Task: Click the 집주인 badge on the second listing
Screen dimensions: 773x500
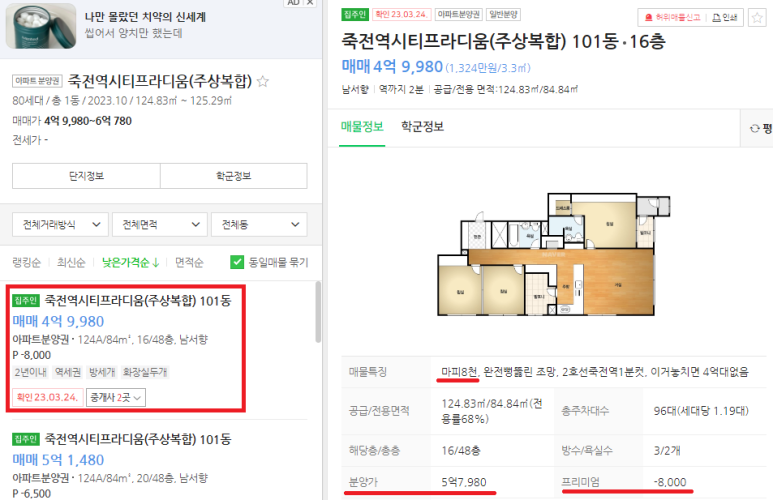Action: [x=26, y=439]
